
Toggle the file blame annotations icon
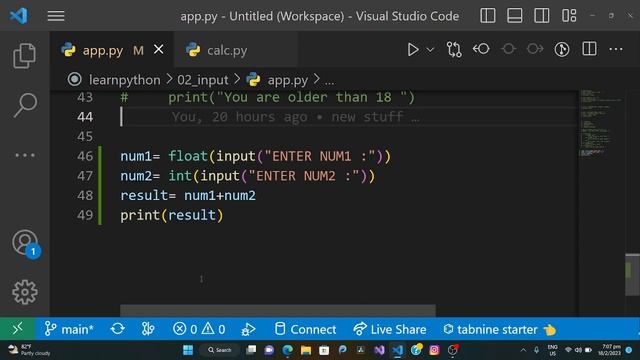coord(562,49)
